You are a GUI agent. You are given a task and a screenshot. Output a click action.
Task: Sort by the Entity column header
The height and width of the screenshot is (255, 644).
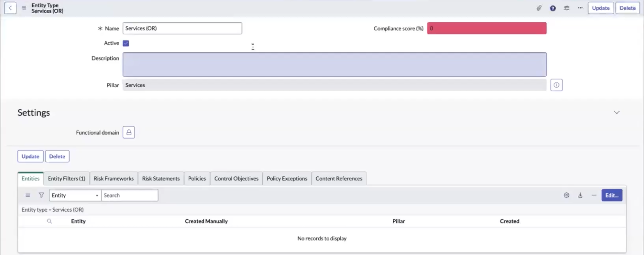[x=78, y=221]
